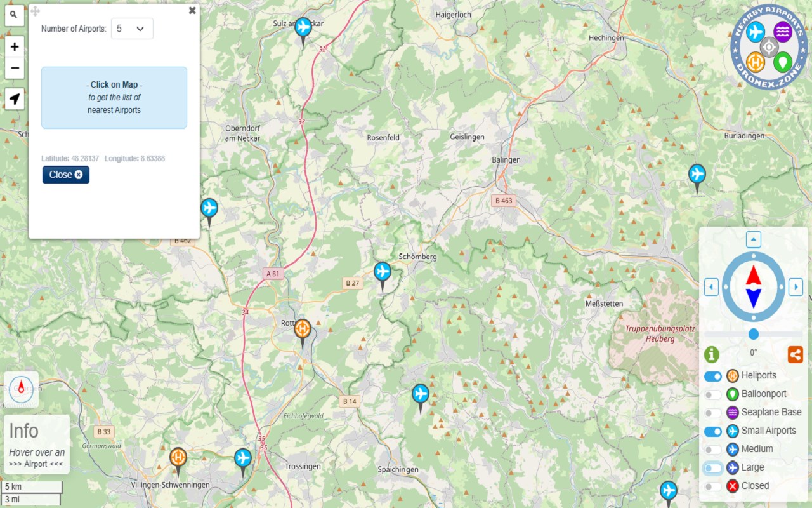Zoom in with the plus button

[15, 46]
